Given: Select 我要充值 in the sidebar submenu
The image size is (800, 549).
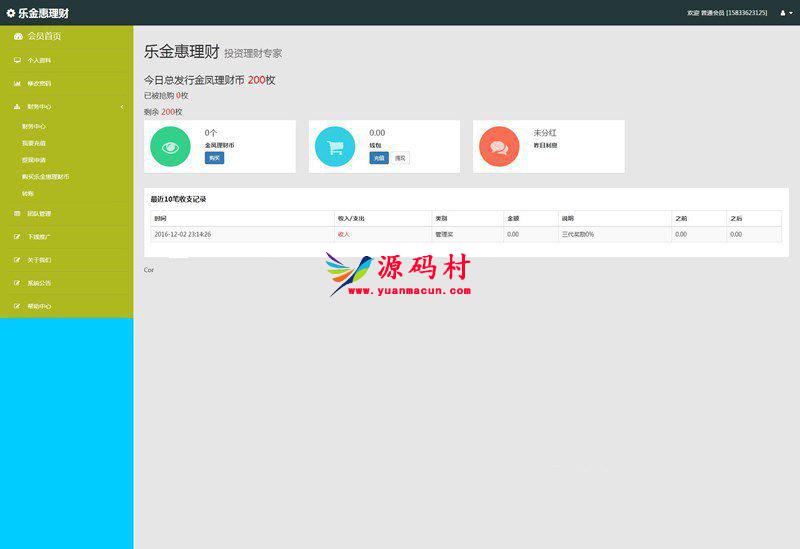Looking at the screenshot, I should 34,144.
